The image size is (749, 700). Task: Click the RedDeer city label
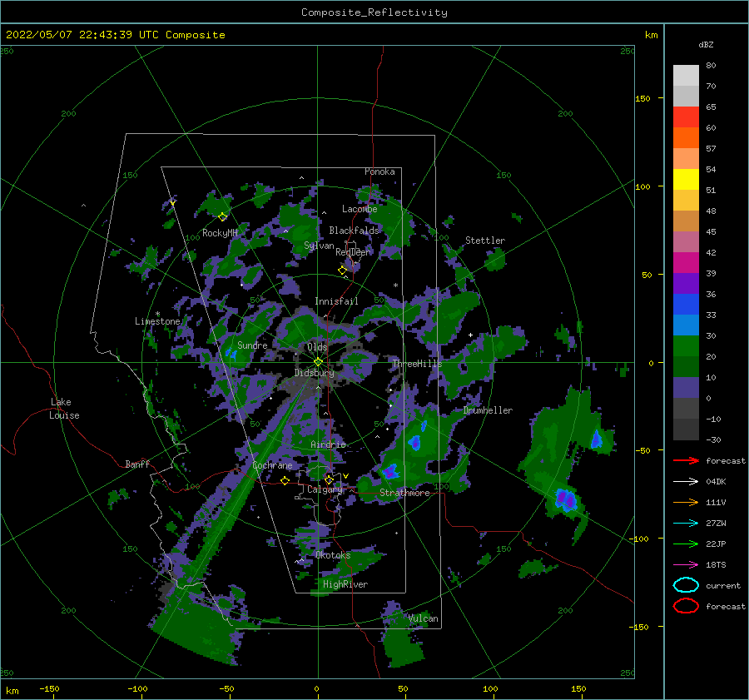353,252
